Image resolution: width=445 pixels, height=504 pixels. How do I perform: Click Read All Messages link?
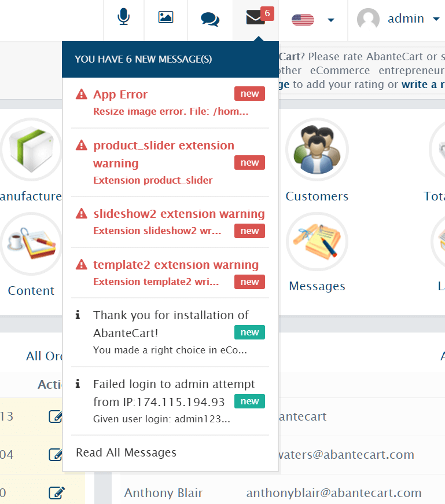tap(126, 452)
